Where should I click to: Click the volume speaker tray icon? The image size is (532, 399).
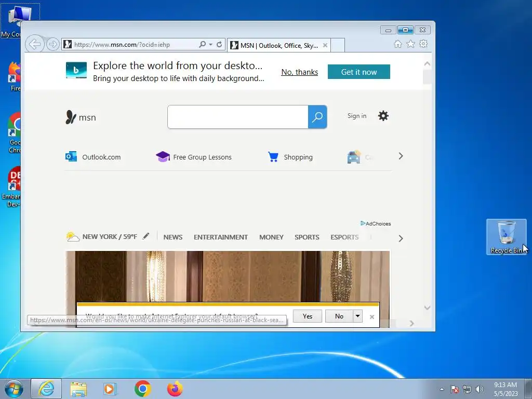479,389
